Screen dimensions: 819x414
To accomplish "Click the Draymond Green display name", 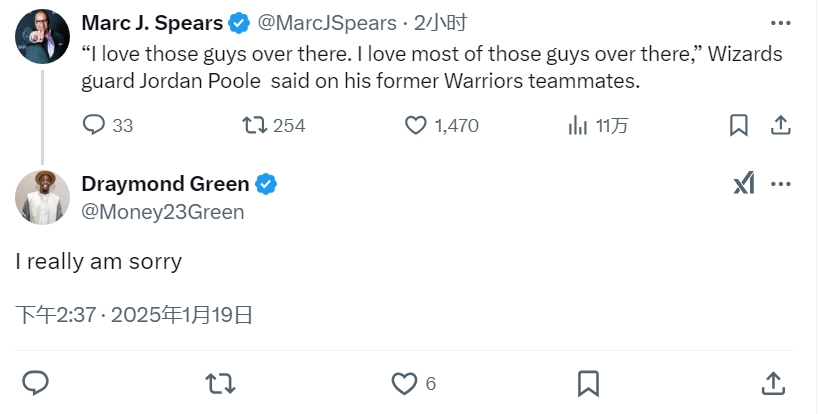I will coord(165,184).
